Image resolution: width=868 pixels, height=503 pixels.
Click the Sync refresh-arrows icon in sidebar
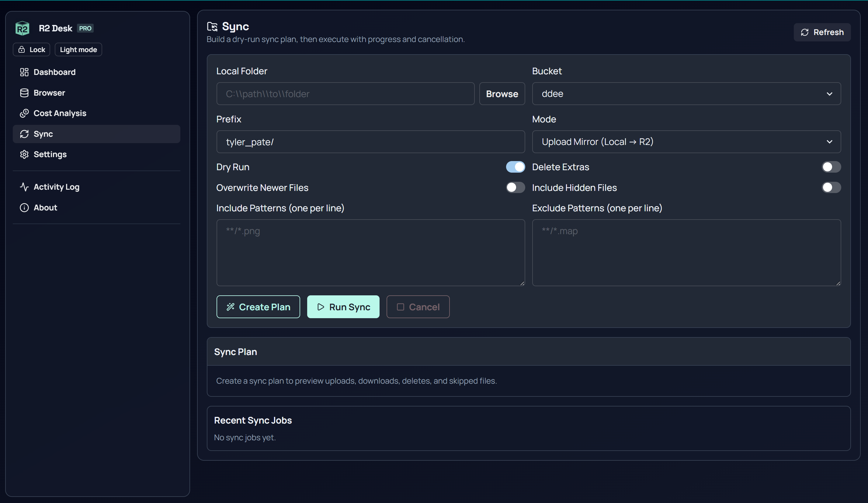[24, 134]
